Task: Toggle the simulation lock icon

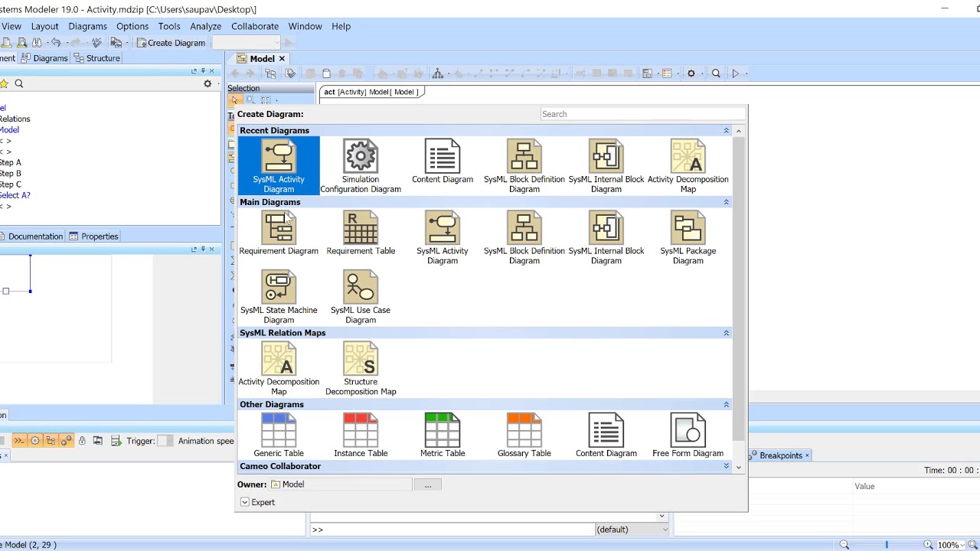Action: click(x=82, y=441)
